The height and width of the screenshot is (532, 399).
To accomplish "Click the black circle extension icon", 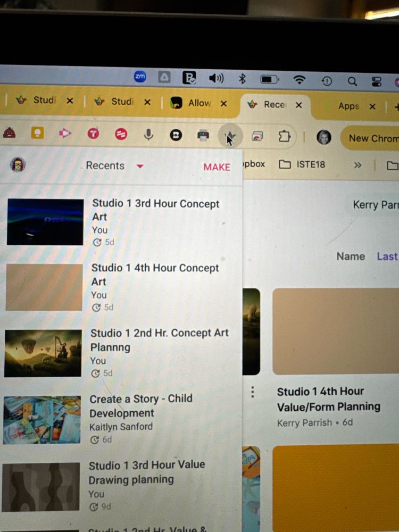I will pos(176,135).
